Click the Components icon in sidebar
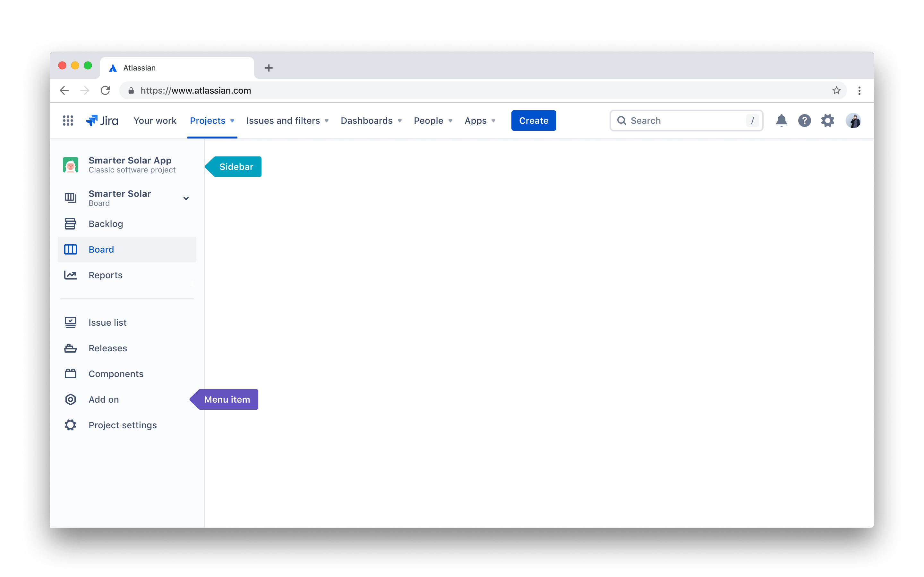924x577 pixels. tap(71, 373)
